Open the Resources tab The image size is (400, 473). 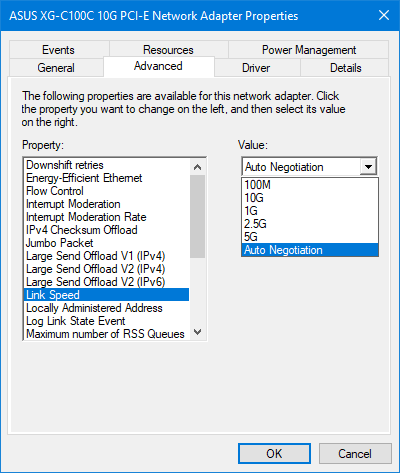click(168, 50)
